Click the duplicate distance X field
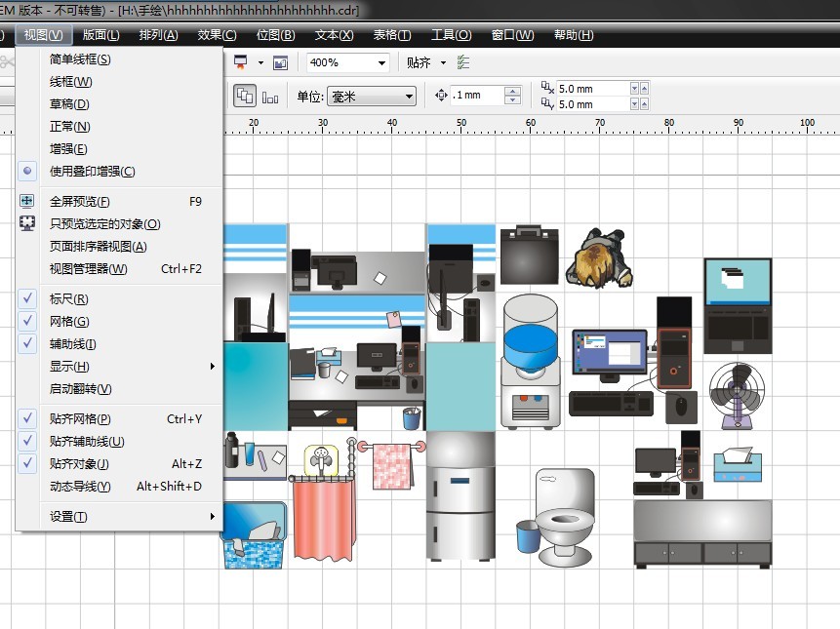This screenshot has width=840, height=629. point(593,89)
